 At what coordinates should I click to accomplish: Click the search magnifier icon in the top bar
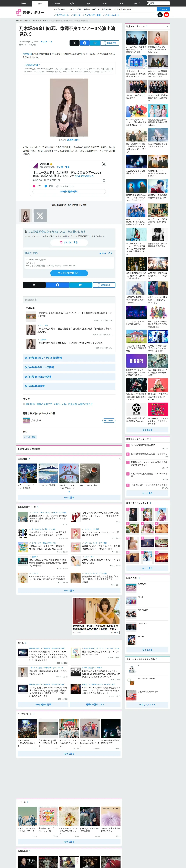[148, 3]
